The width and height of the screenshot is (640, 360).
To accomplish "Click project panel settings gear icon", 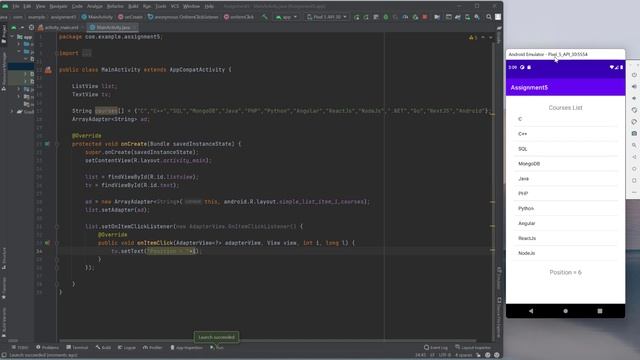I will pos(31,27).
